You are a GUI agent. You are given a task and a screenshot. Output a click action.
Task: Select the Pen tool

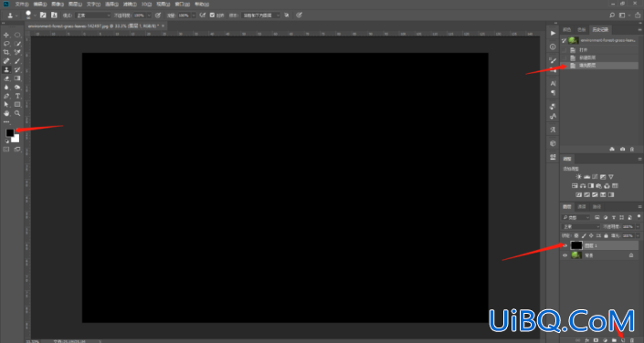(x=6, y=96)
